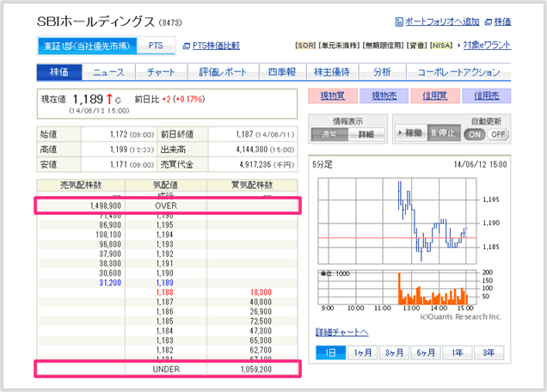
Task: Click the 1,182 quote price
Action: pyautogui.click(x=164, y=350)
